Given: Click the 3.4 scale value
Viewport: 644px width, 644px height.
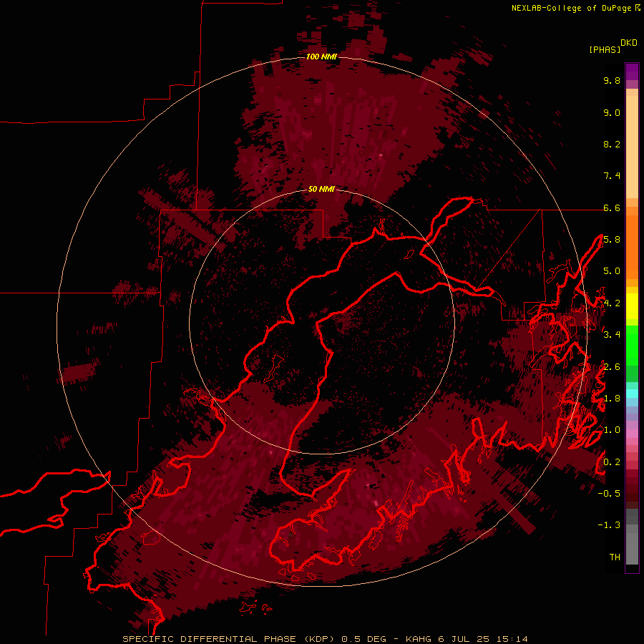Looking at the screenshot, I should tap(612, 335).
